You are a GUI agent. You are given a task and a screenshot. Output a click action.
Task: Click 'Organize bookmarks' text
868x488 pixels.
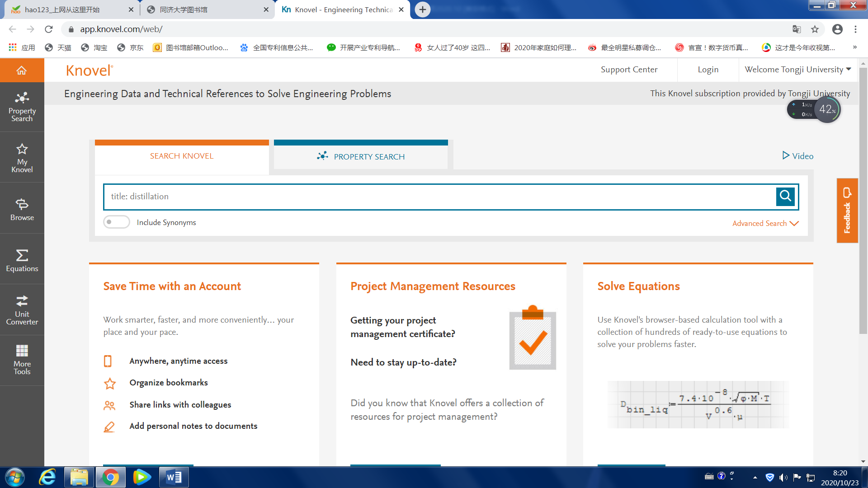[x=168, y=383]
